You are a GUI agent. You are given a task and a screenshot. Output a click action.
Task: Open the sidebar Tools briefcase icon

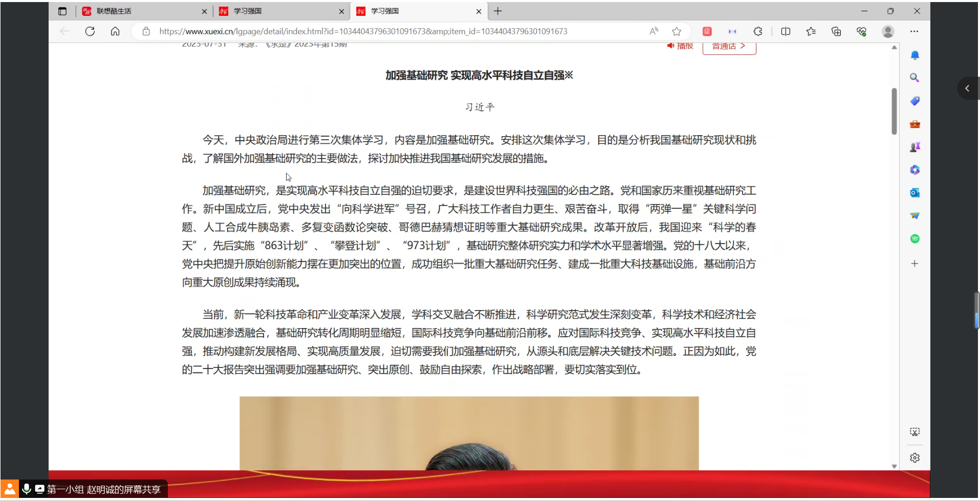(914, 124)
